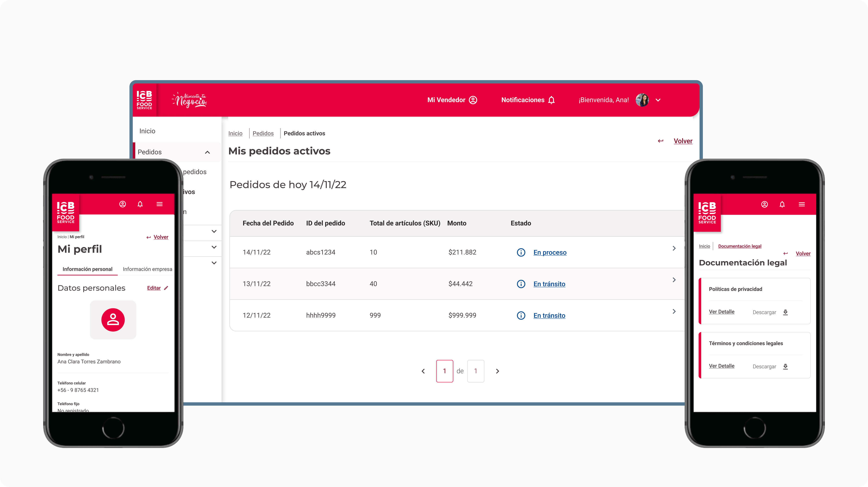Select Inicio in the sidebar menu
The height and width of the screenshot is (487, 868).
147,131
